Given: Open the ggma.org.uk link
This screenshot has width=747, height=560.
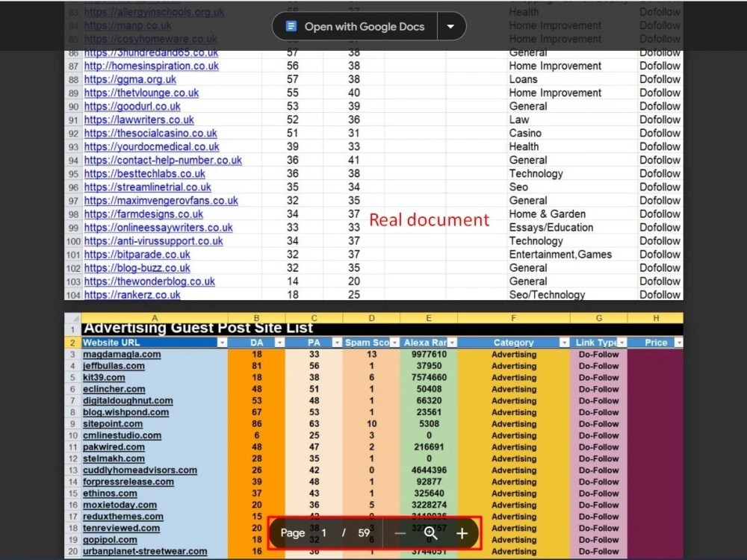Looking at the screenshot, I should tap(130, 79).
